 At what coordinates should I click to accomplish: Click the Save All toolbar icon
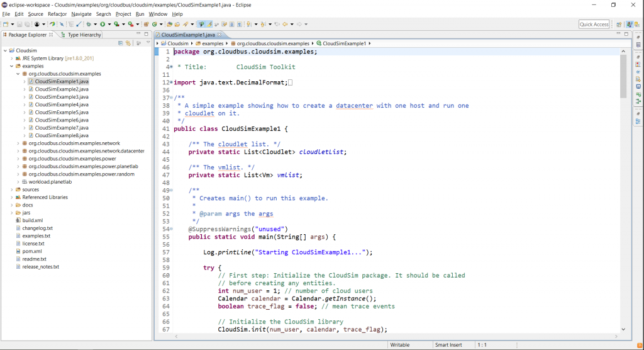[27, 25]
